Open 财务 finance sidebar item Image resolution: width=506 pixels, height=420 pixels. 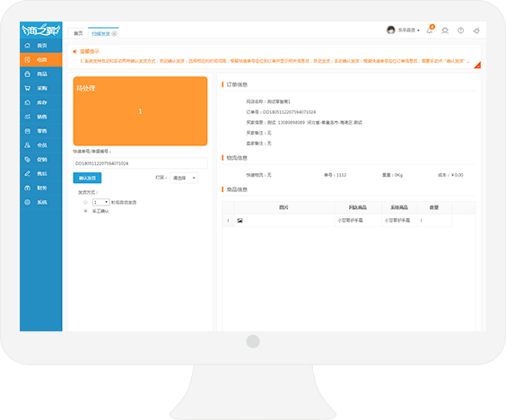point(41,188)
